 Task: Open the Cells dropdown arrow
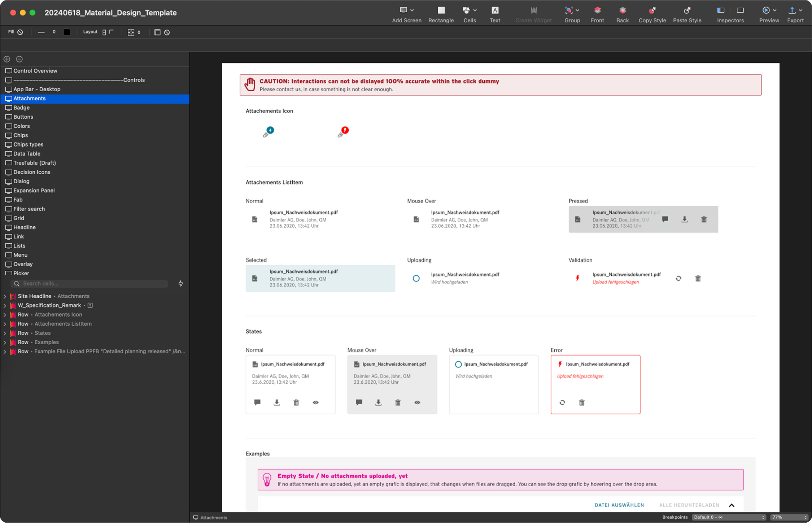click(475, 10)
